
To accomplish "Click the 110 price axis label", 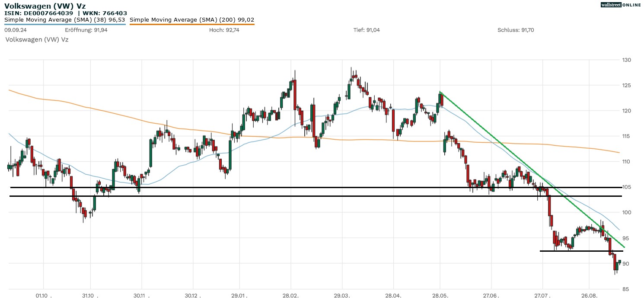I will click(626, 162).
